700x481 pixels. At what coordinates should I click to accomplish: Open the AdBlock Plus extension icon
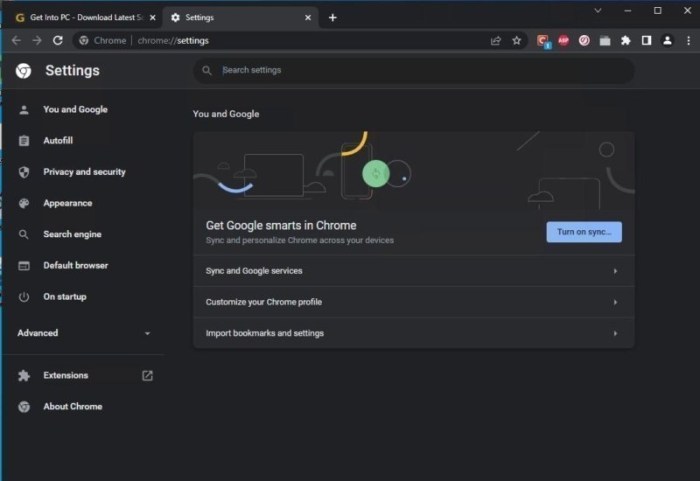(563, 41)
